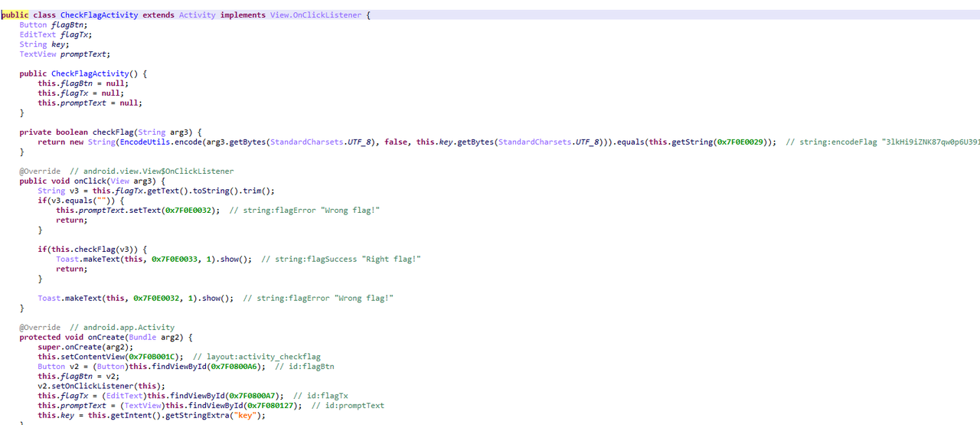Click the 'this.flagBtn = null;' statement
980x425 pixels.
click(82, 83)
